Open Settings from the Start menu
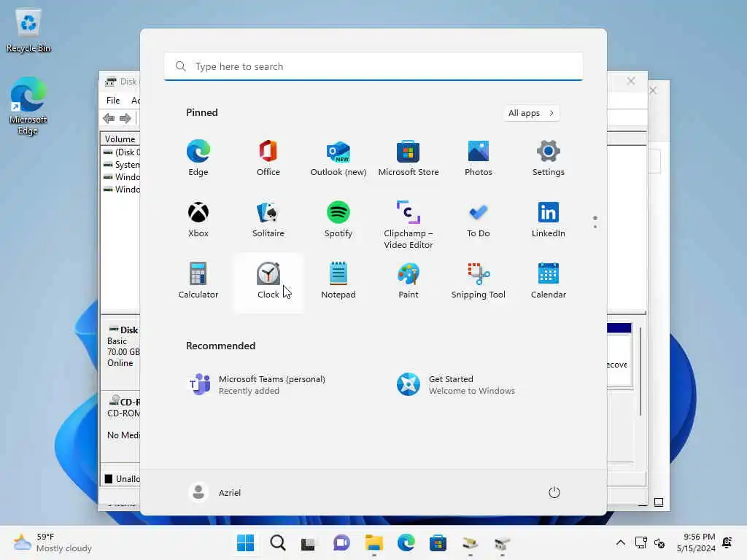747x560 pixels. click(x=549, y=158)
